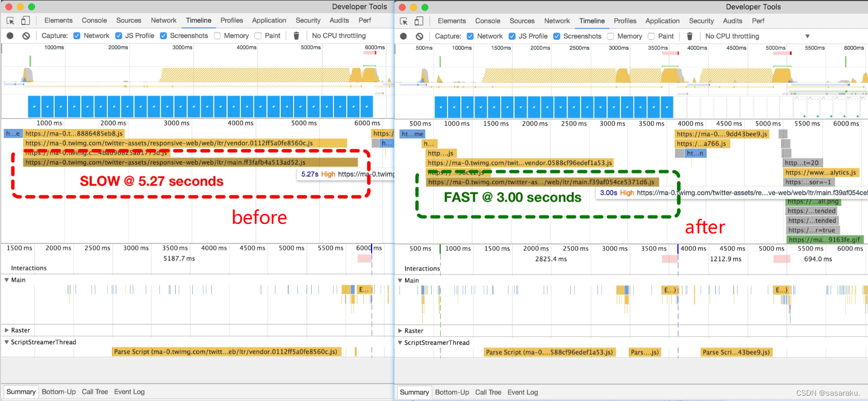The width and height of the screenshot is (868, 401).
Task: Open Console tab in left DevTools window
Action: point(94,20)
